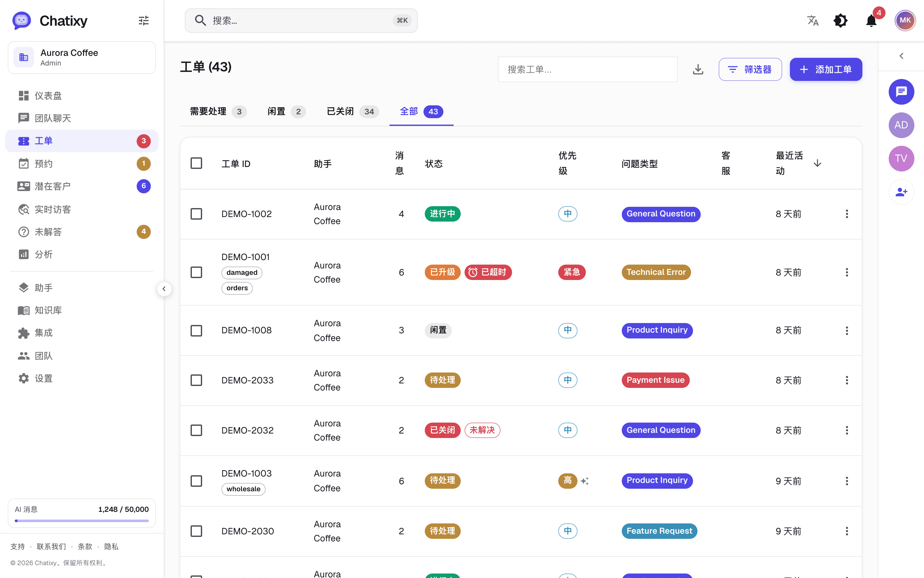Screen dimensions: 924x578
Task: Switch to 需要处理 tab
Action: pos(218,112)
